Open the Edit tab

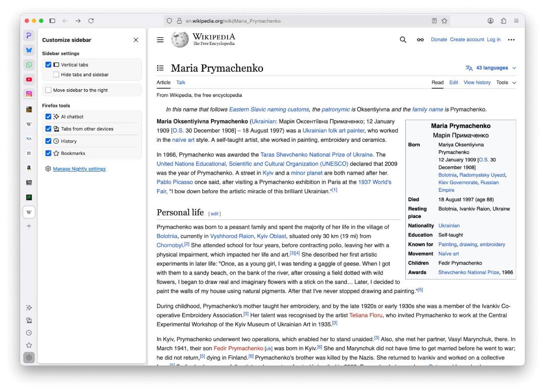coord(454,82)
